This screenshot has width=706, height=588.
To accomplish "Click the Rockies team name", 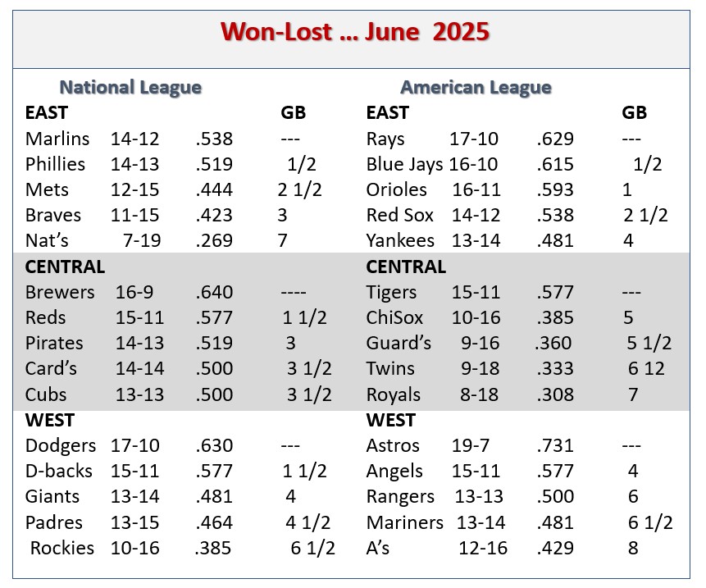I will (62, 548).
